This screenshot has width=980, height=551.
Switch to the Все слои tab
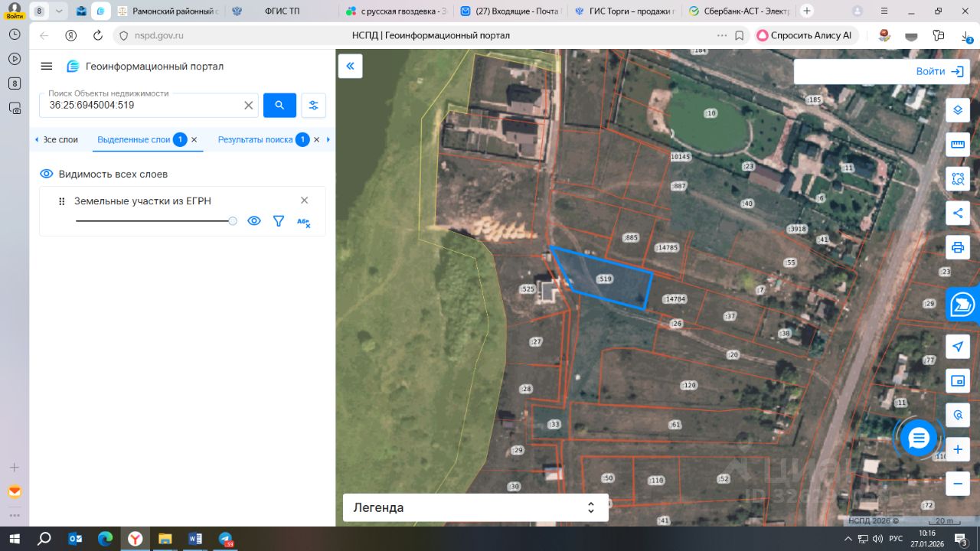60,140
